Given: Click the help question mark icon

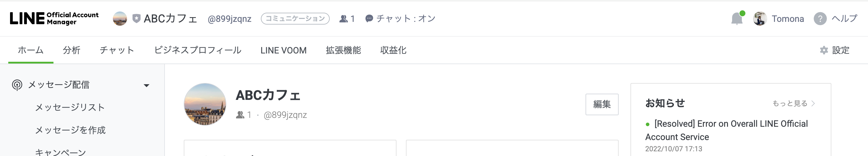Looking at the screenshot, I should [820, 19].
